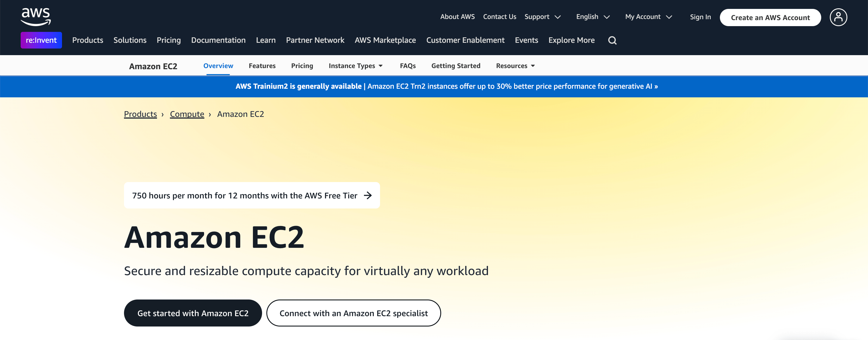The image size is (868, 340).
Task: Open AWS Marketplace menu
Action: [x=385, y=40]
